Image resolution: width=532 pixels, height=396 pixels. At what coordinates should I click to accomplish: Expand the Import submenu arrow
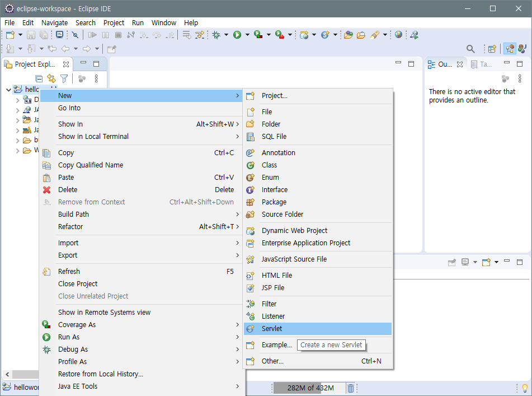click(x=238, y=243)
